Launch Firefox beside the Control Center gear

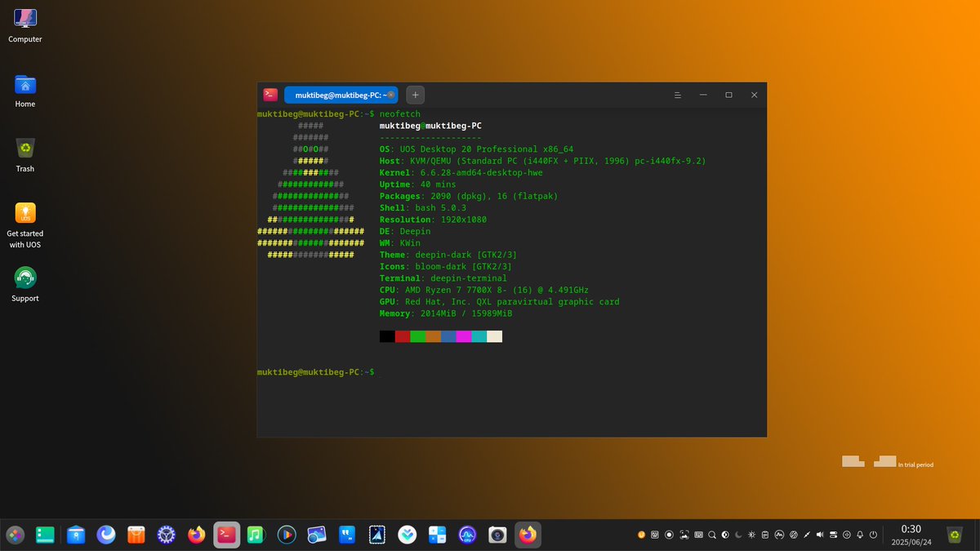coord(197,535)
